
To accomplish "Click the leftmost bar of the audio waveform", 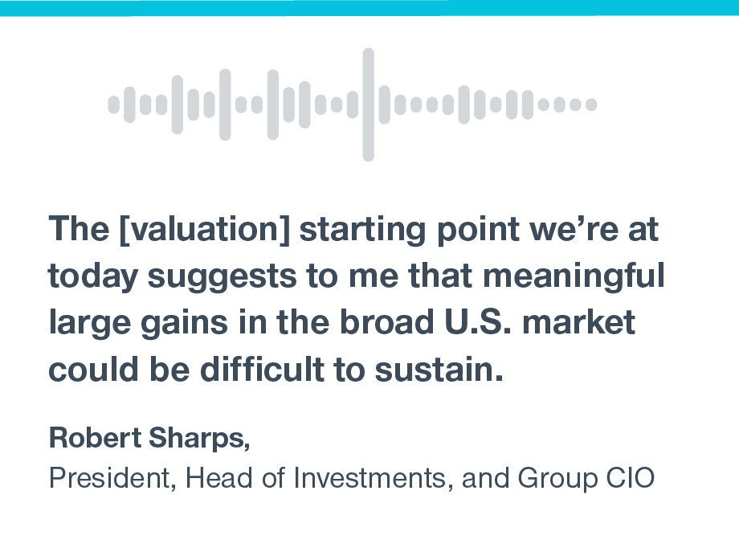I will coord(113,104).
